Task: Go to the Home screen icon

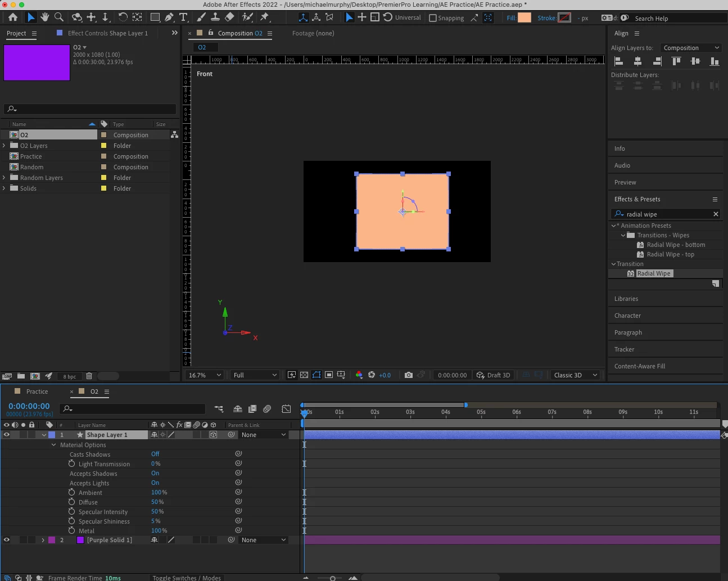Action: click(x=13, y=17)
